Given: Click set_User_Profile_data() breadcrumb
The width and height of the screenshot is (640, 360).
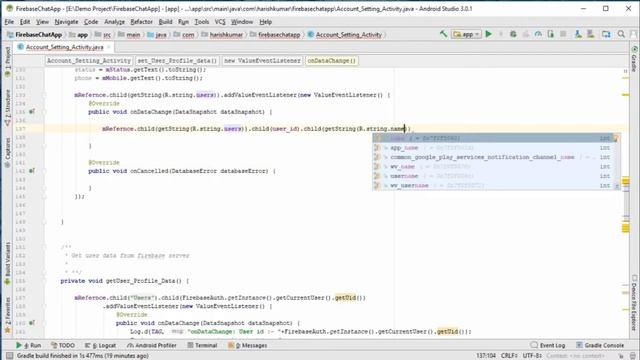Looking at the screenshot, I should coord(177,61).
